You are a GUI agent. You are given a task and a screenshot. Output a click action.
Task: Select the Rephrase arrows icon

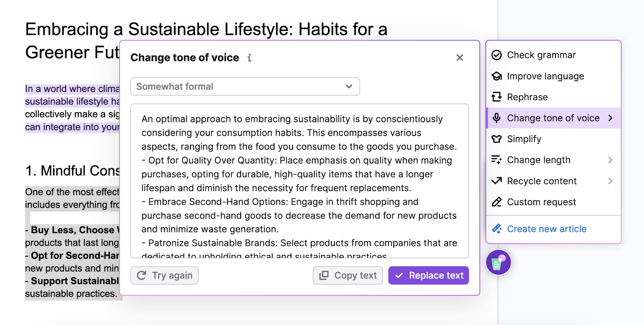(497, 97)
